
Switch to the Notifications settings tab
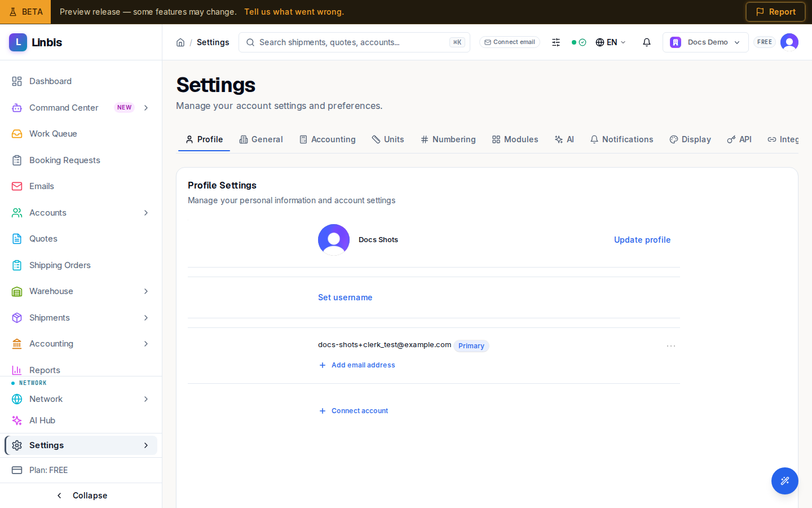[621, 139]
